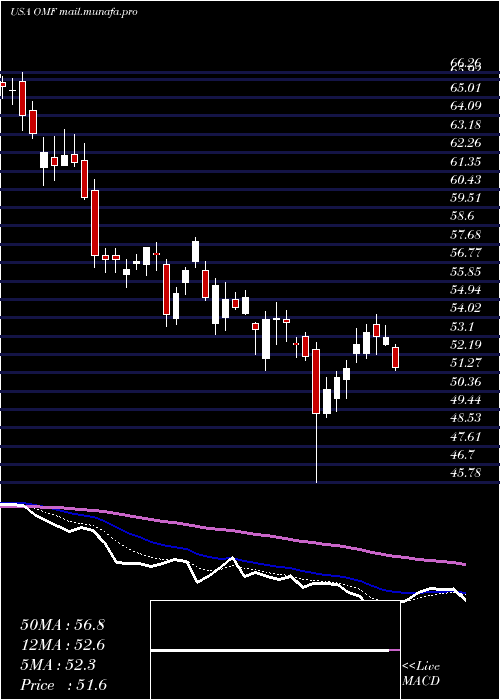Select the 46.7 price axis label
This screenshot has height=700, width=500.
[463, 455]
